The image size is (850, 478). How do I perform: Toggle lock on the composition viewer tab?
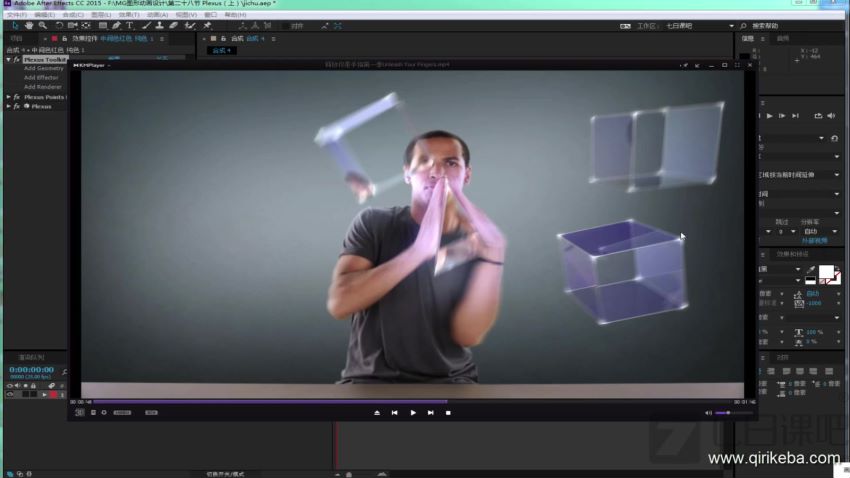click(223, 38)
